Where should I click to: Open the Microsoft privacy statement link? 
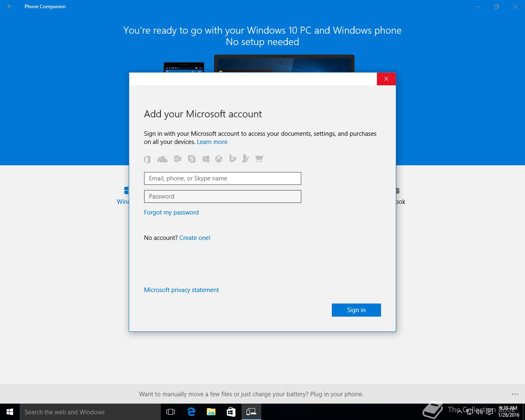pyautogui.click(x=181, y=290)
